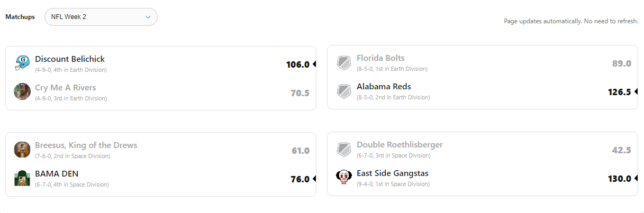
Task: Open BAMA DEN team name link
Action: click(x=57, y=174)
